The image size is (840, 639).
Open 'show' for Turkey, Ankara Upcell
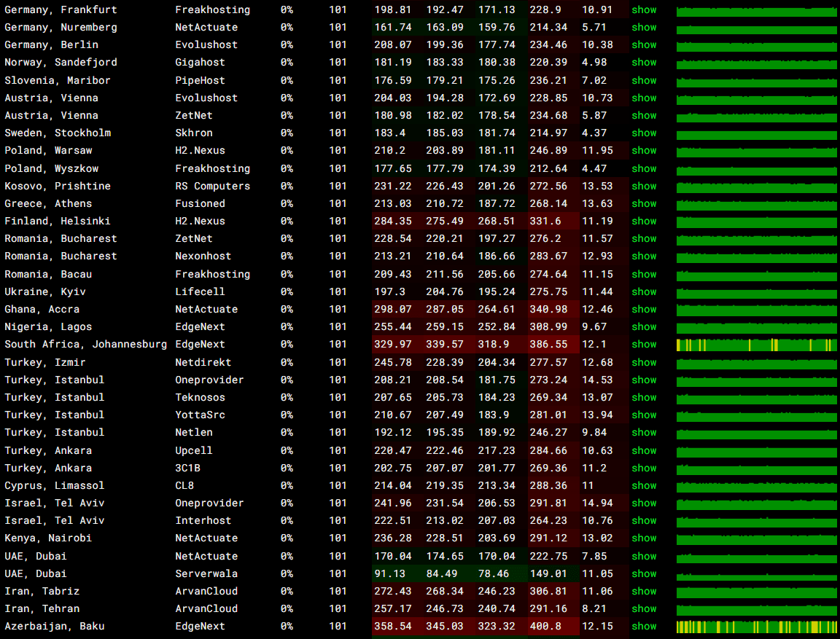coord(644,450)
